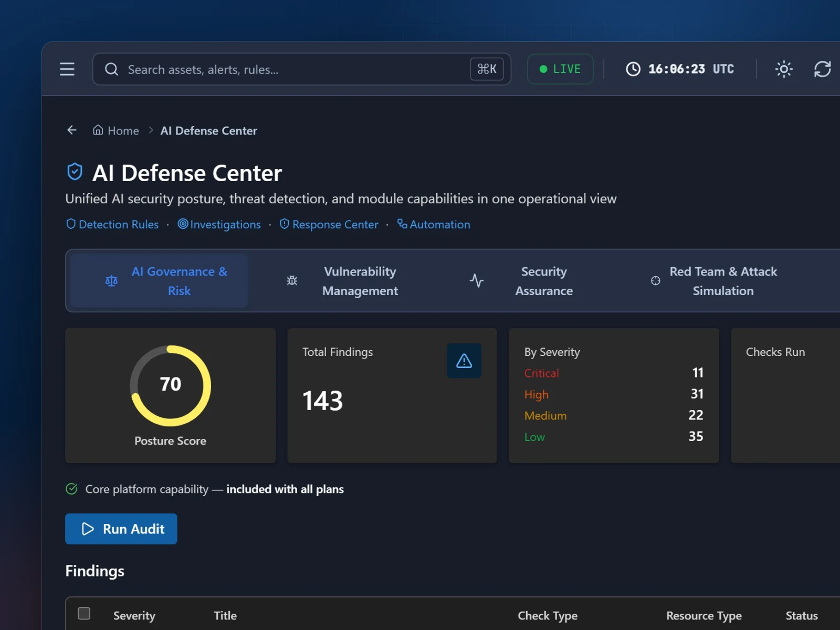The width and height of the screenshot is (840, 630).
Task: Click the Home house icon in breadcrumb
Action: tap(98, 130)
